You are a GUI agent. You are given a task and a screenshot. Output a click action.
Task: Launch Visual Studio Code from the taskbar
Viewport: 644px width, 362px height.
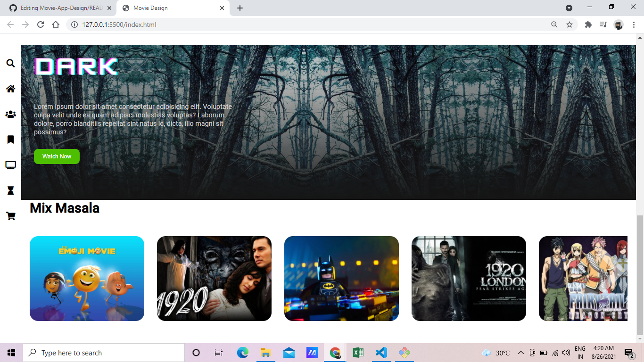point(381,352)
